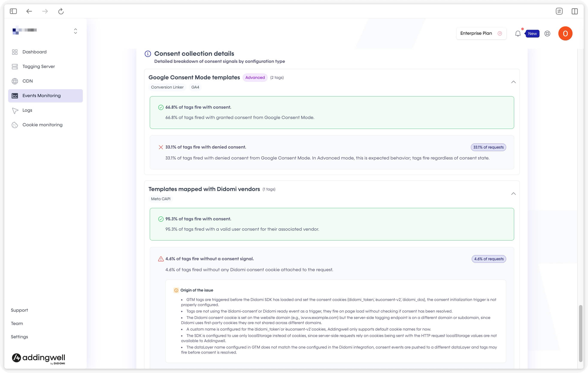Toggle the split view icon

coord(574,11)
